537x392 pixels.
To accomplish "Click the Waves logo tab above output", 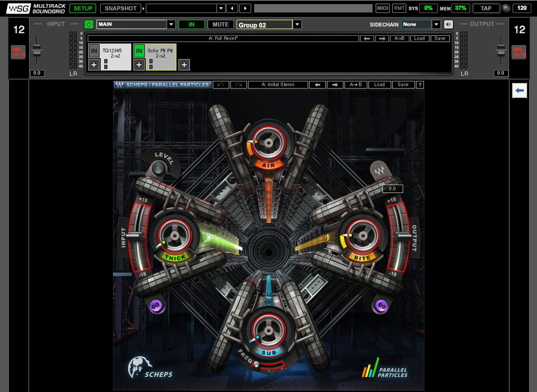I will [380, 171].
